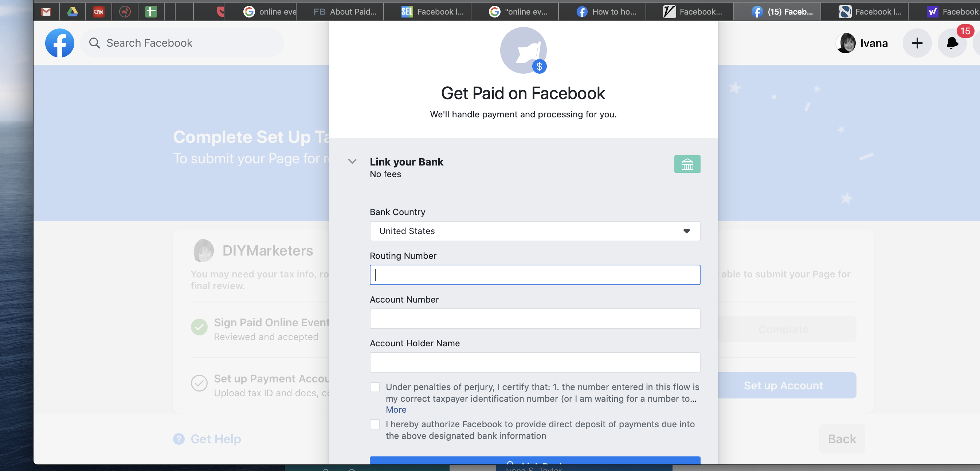980x471 pixels.
Task: Open the Gmail pinned tab
Action: tap(46, 12)
